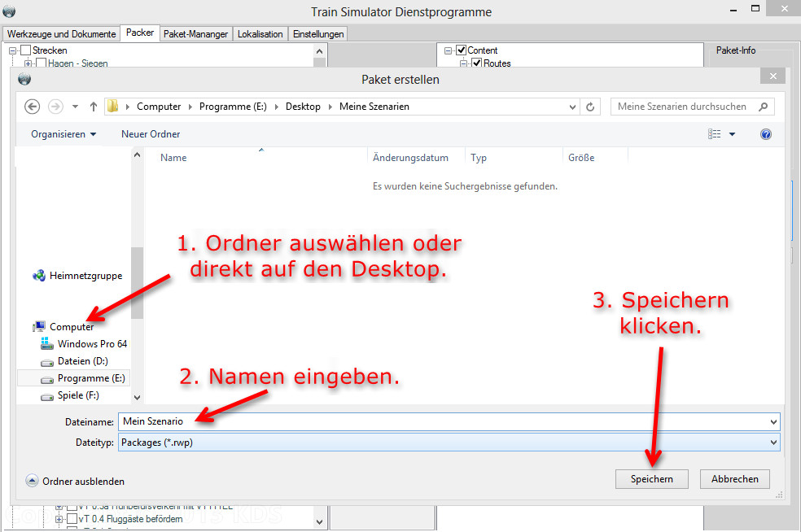
Task: Click the forward navigation arrow
Action: pyautogui.click(x=55, y=107)
